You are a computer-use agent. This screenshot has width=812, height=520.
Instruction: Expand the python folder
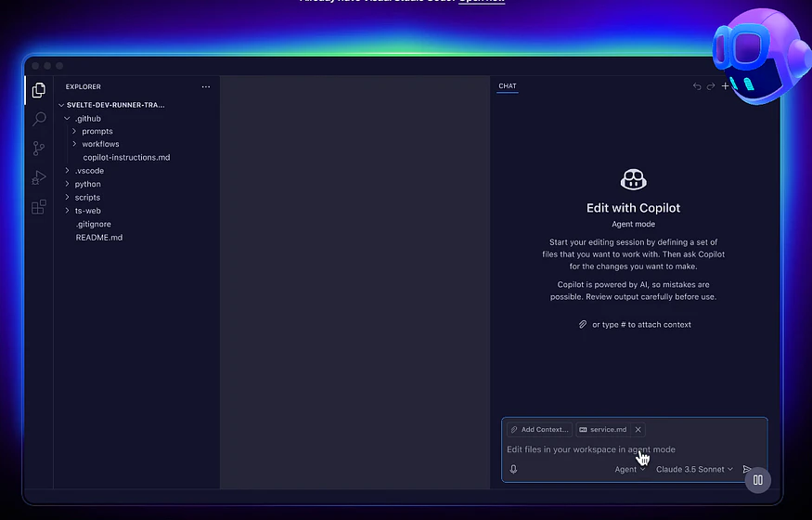coord(67,184)
